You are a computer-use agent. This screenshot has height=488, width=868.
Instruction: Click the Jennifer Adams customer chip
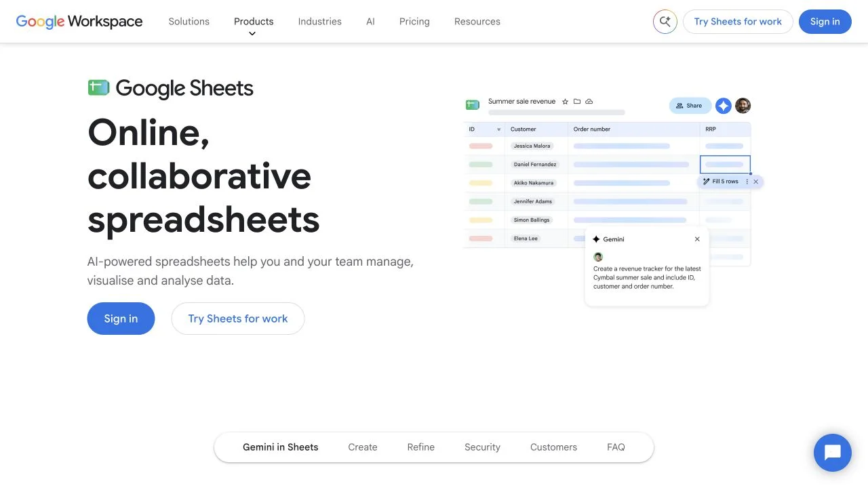pos(533,201)
